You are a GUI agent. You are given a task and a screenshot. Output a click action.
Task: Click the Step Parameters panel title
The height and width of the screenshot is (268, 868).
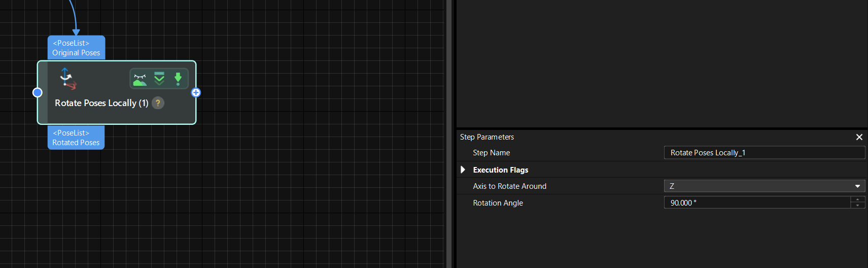pos(487,137)
